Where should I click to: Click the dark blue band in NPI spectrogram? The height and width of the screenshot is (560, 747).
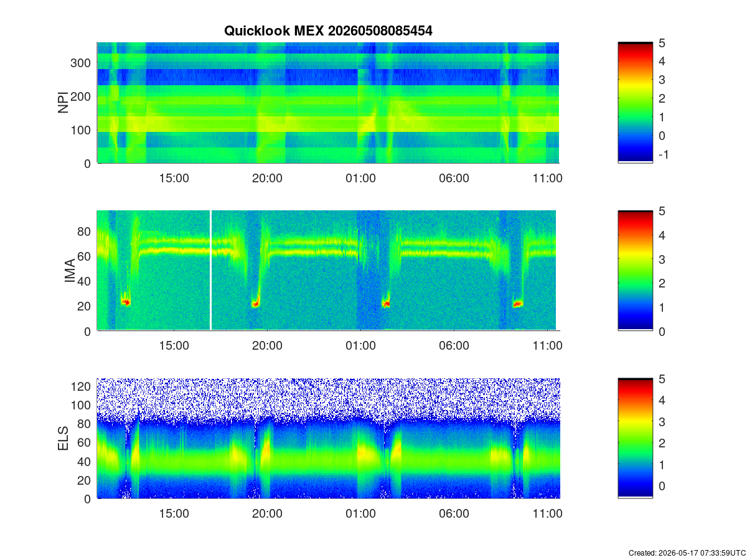pos(328,77)
